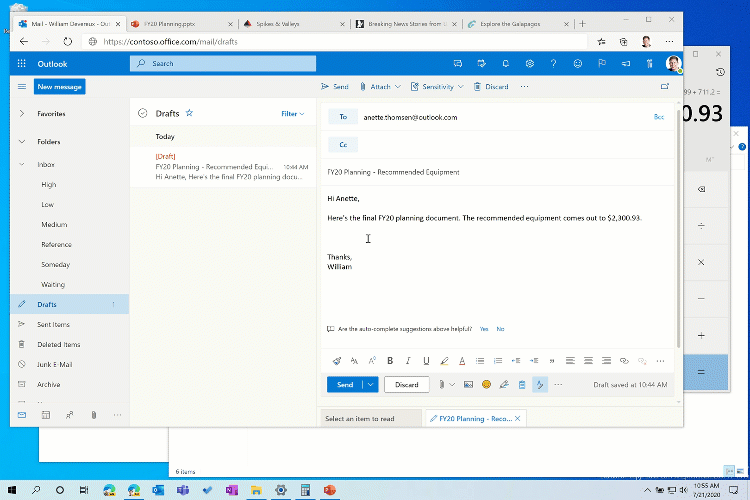Expand the Favorites folder group
The image size is (750, 500).
(x=22, y=114)
